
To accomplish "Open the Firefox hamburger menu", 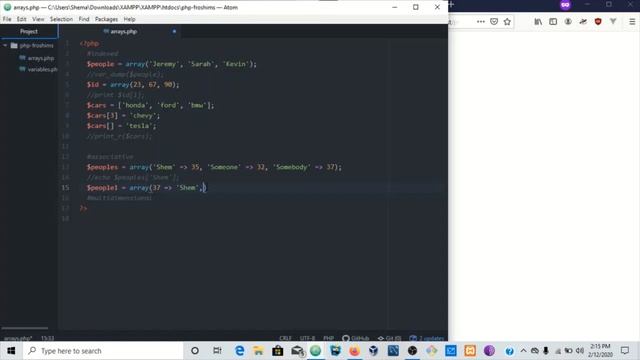I will (x=632, y=22).
